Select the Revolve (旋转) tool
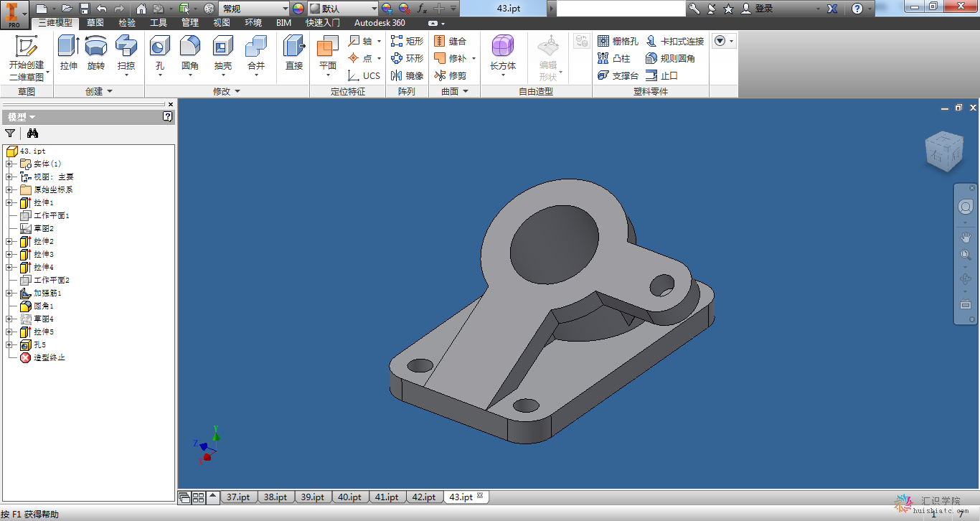980x521 pixels. click(x=96, y=53)
